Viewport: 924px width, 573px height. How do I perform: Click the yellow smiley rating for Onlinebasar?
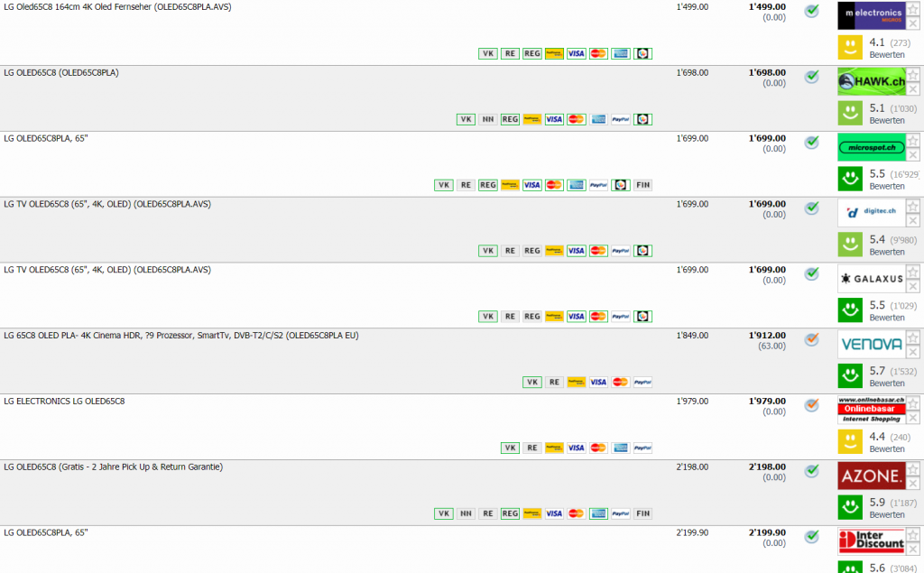coord(848,441)
